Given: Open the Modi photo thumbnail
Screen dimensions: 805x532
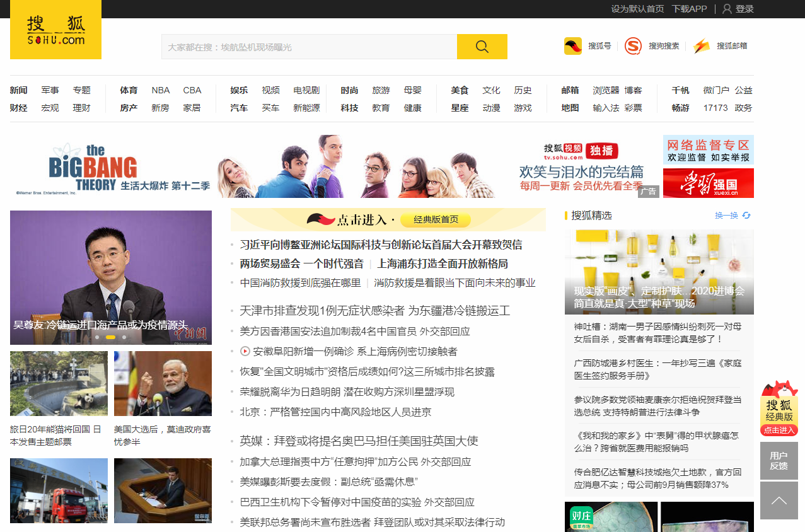Looking at the screenshot, I should 163,384.
